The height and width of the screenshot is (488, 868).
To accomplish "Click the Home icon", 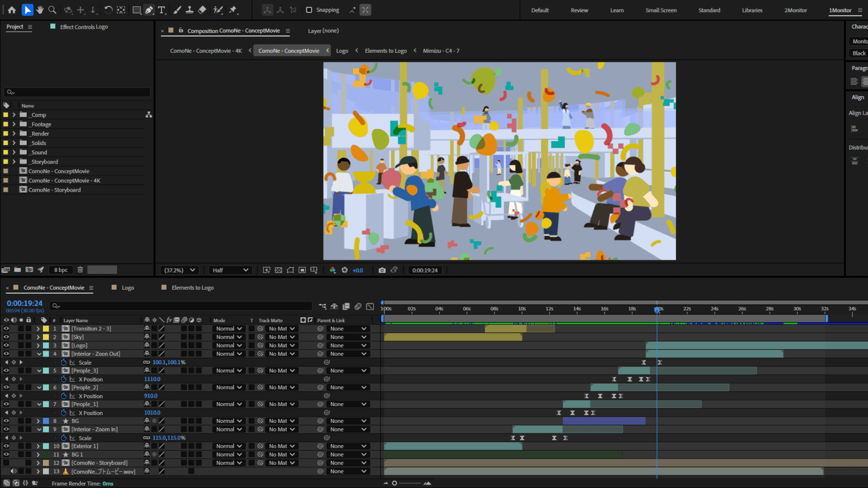I will point(12,10).
